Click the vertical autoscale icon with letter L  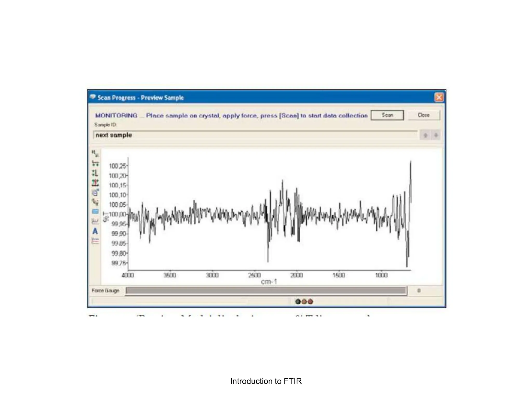[x=95, y=173]
